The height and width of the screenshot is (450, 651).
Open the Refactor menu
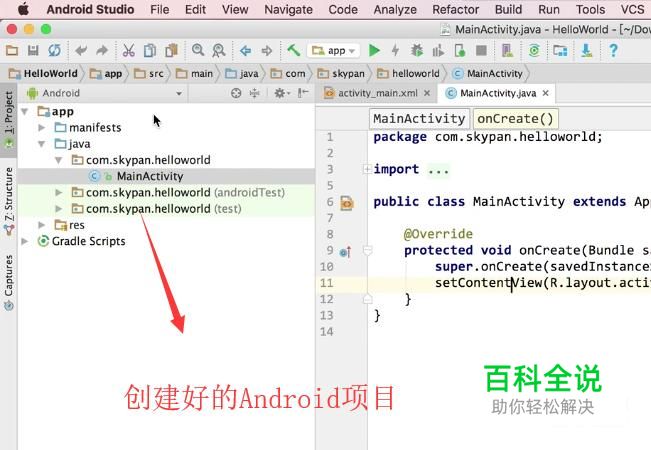[455, 10]
